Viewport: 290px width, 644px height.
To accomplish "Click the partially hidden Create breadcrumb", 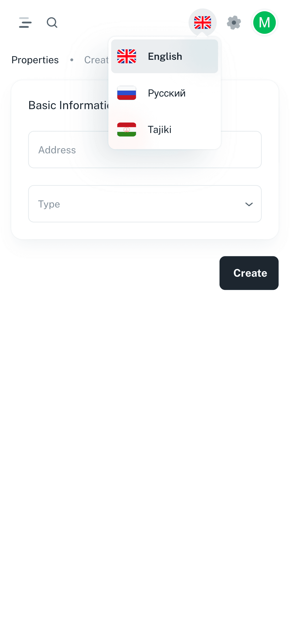I will pyautogui.click(x=96, y=60).
